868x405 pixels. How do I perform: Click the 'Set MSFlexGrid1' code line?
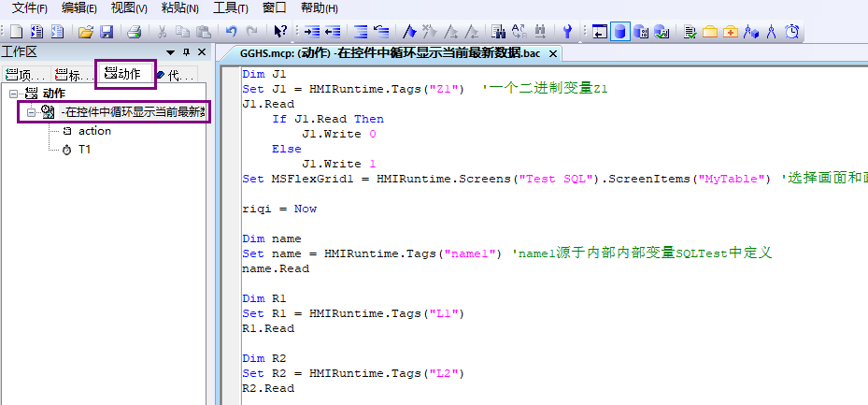click(x=555, y=179)
